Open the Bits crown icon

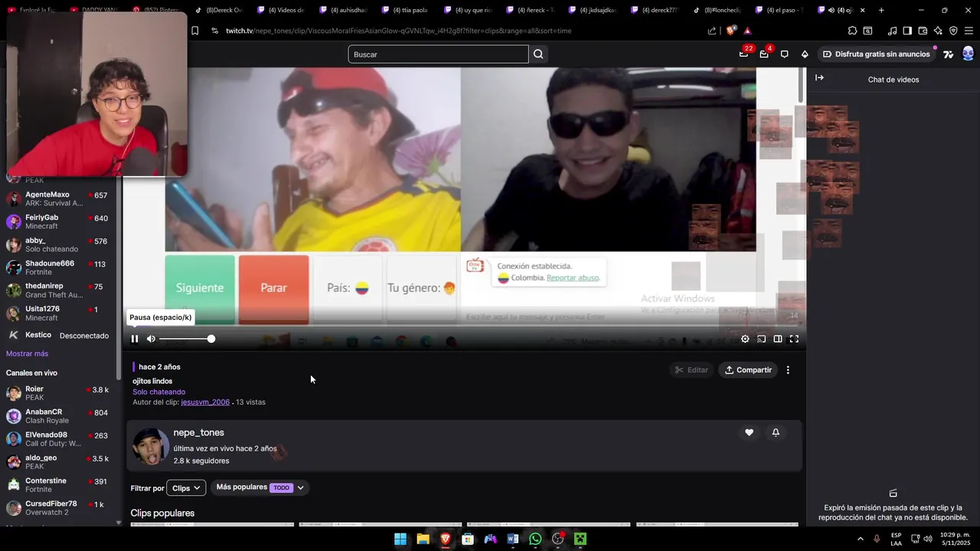pos(805,54)
